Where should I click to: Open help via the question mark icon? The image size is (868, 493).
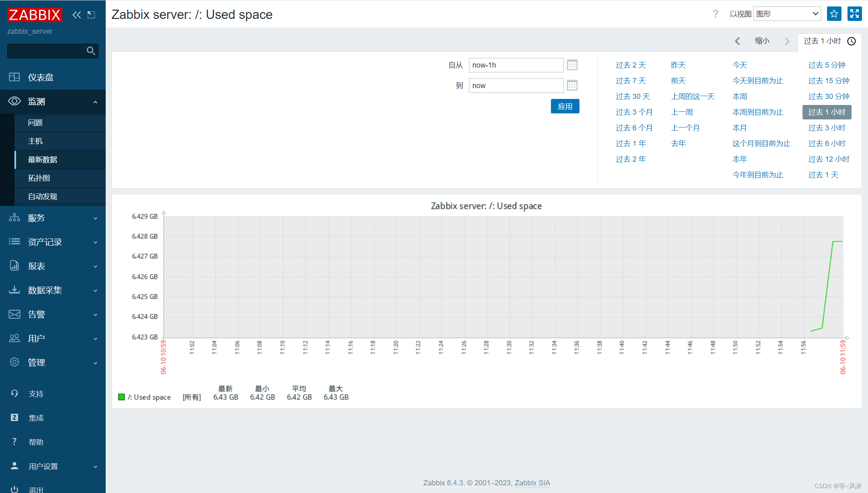716,14
